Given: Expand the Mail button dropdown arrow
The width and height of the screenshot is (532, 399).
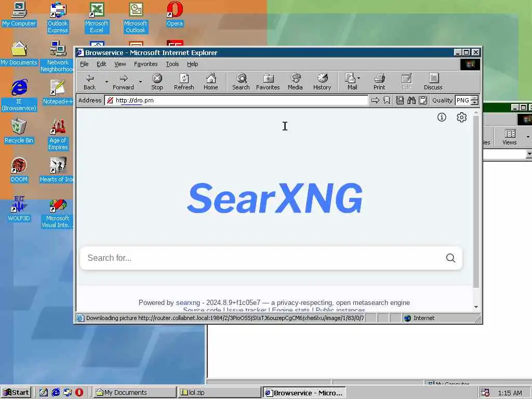Looking at the screenshot, I should tap(359, 78).
